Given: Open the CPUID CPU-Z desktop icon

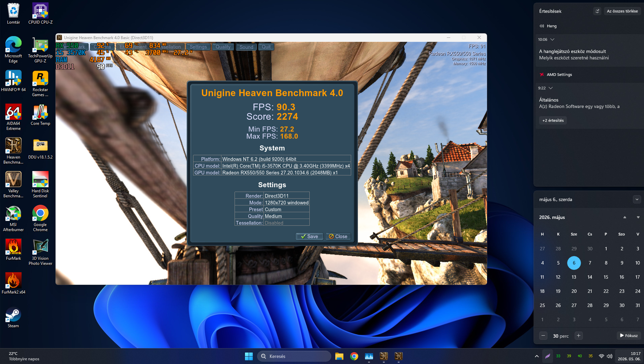Looking at the screenshot, I should coord(40,13).
